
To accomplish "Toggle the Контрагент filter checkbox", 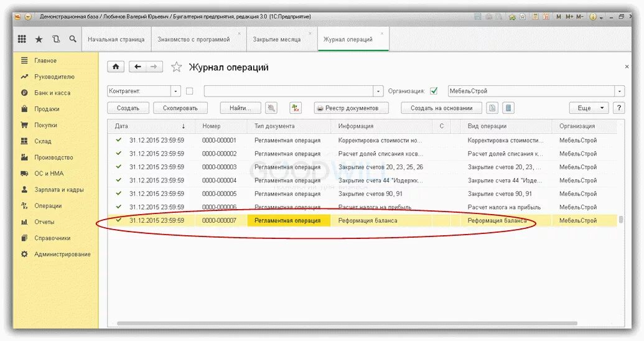I will [189, 91].
